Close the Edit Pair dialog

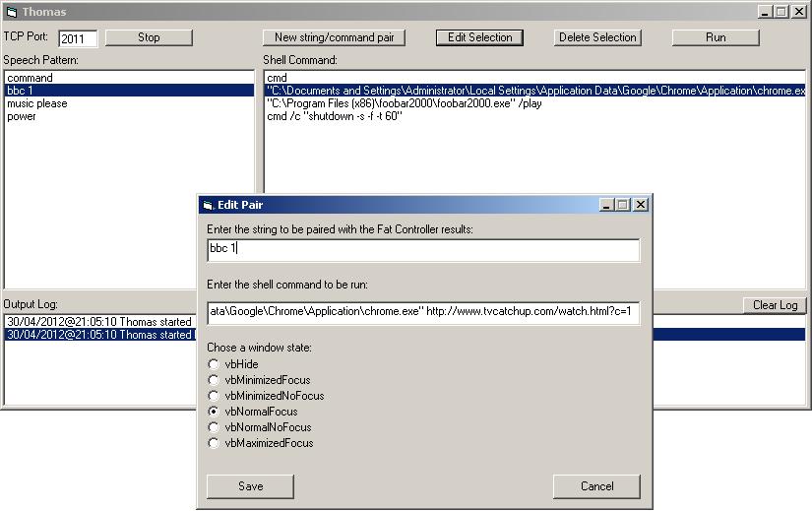coord(641,205)
